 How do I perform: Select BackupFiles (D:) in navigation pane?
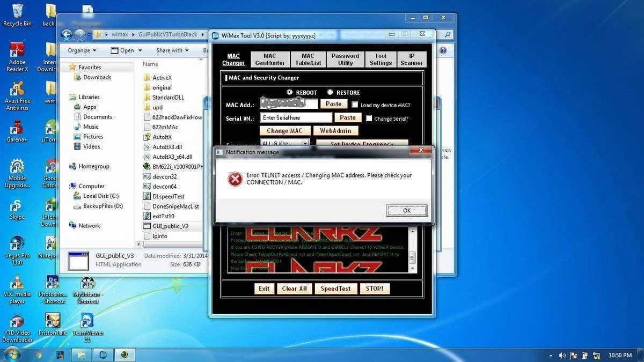[103, 206]
